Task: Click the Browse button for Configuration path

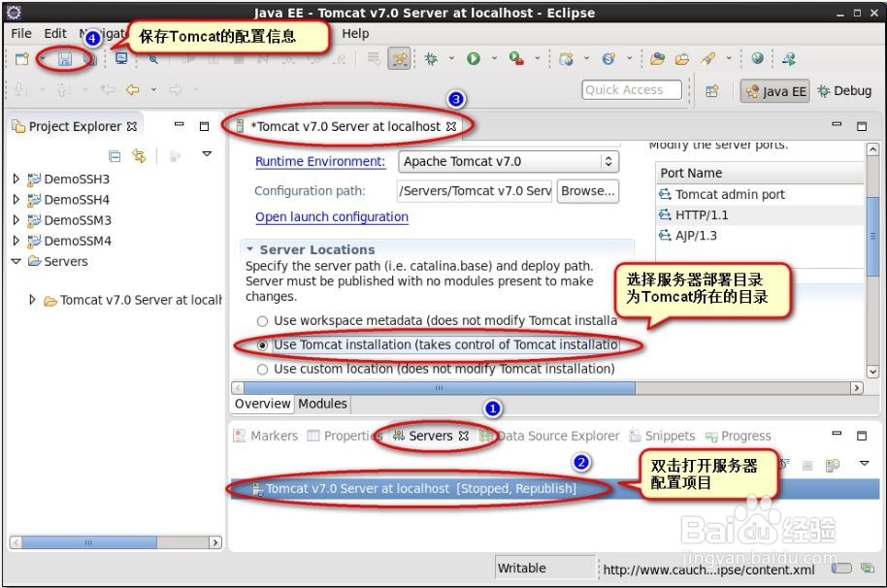Action: click(588, 190)
